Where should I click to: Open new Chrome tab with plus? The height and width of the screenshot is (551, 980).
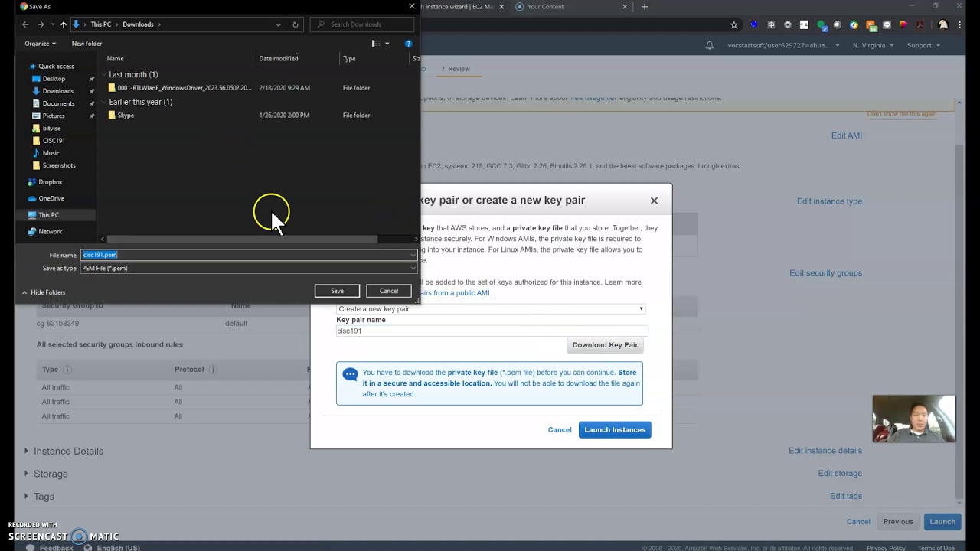tap(644, 7)
